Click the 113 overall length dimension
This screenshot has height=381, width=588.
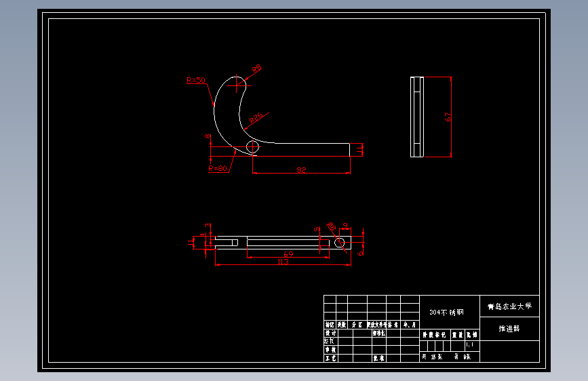coord(283,262)
